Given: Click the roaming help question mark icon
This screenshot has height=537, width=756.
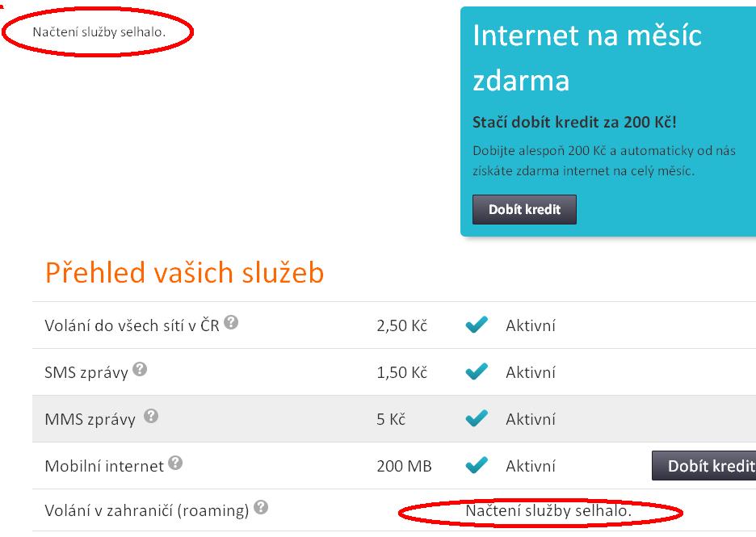Looking at the screenshot, I should (x=260, y=508).
